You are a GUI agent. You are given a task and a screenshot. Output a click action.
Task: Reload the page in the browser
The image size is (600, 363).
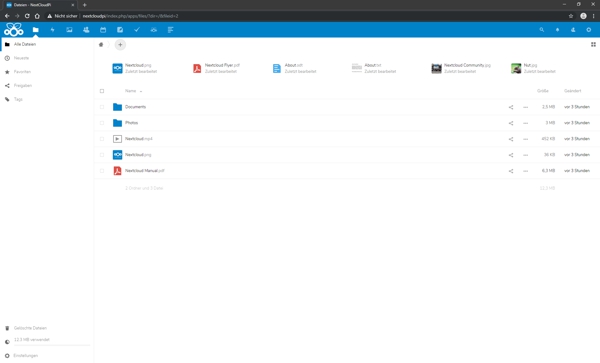point(27,16)
